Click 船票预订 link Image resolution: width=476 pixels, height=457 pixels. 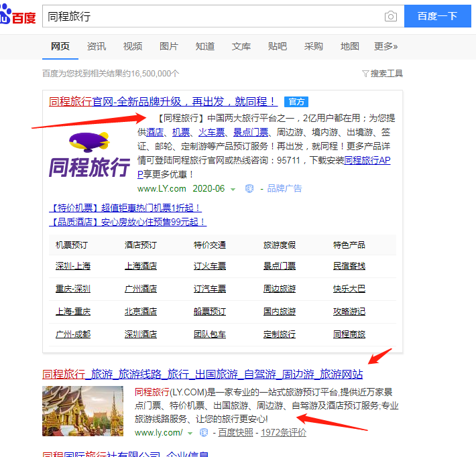(210, 312)
